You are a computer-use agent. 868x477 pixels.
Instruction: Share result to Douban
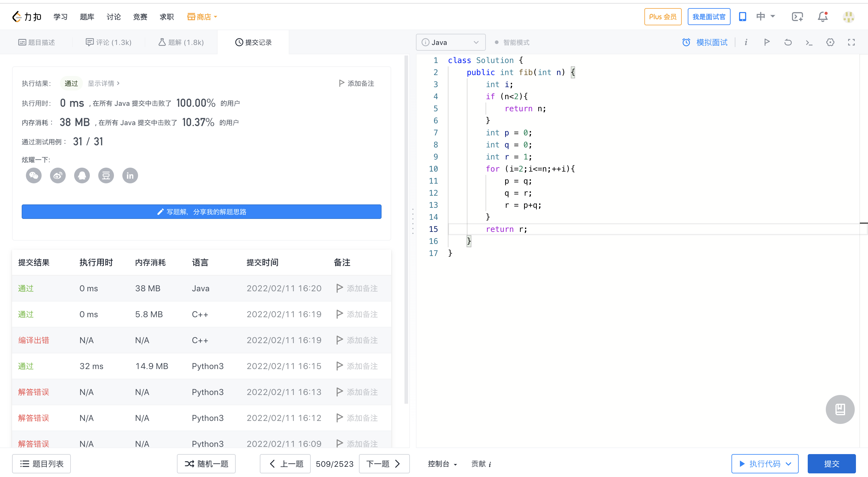tap(106, 175)
